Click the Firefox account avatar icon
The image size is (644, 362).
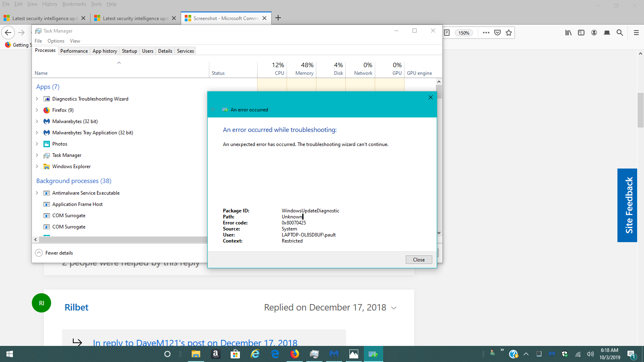click(x=594, y=33)
